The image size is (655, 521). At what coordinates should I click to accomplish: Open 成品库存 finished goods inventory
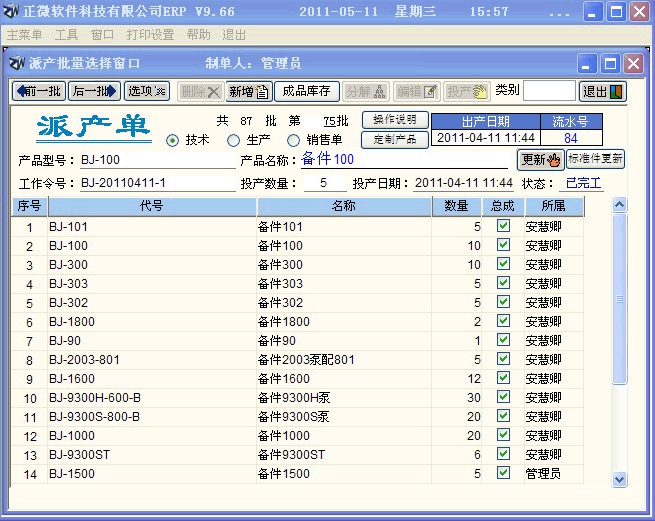(306, 91)
